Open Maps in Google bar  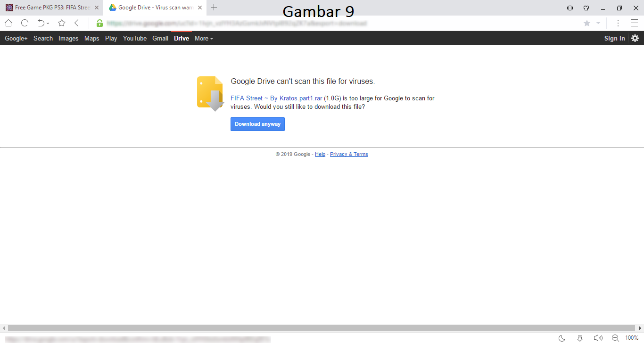coord(92,39)
